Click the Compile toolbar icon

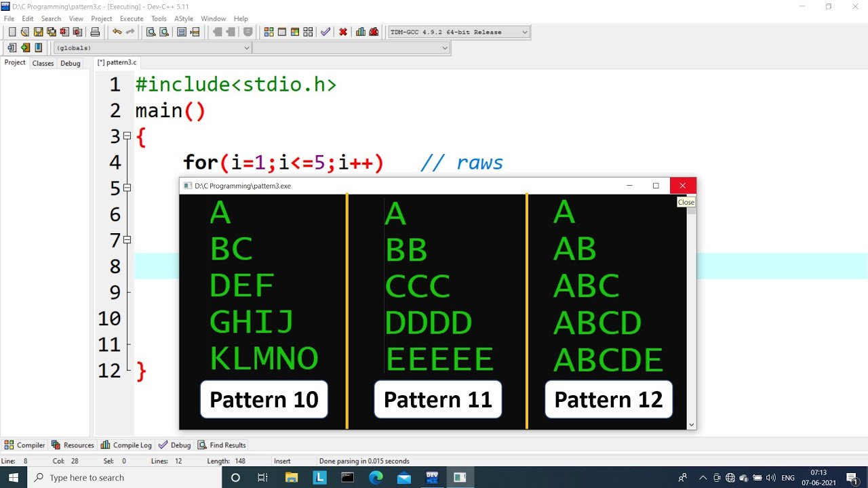click(269, 32)
